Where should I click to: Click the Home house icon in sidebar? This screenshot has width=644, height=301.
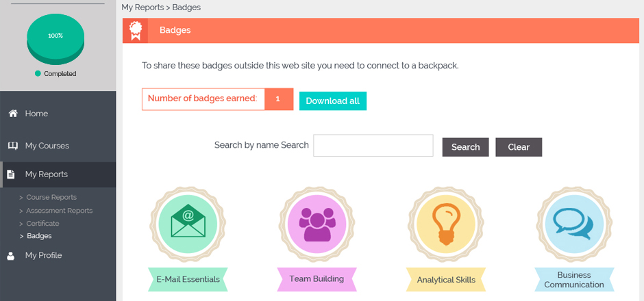[x=13, y=114]
